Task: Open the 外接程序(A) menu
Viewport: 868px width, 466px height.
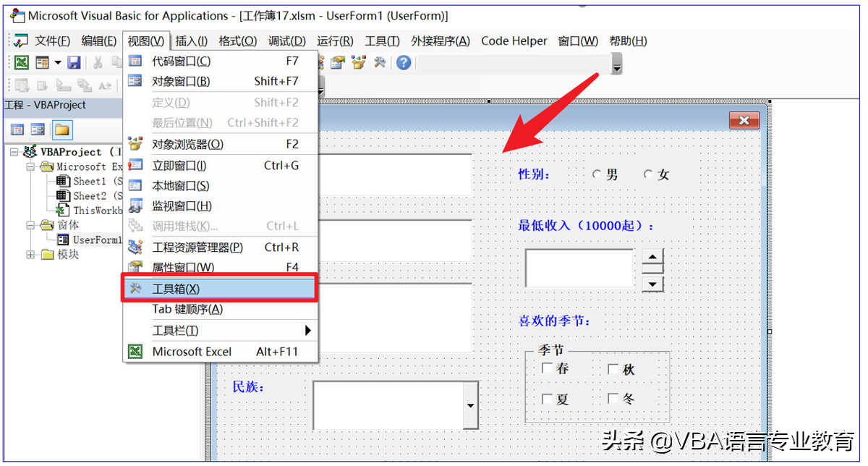Action: coord(441,41)
